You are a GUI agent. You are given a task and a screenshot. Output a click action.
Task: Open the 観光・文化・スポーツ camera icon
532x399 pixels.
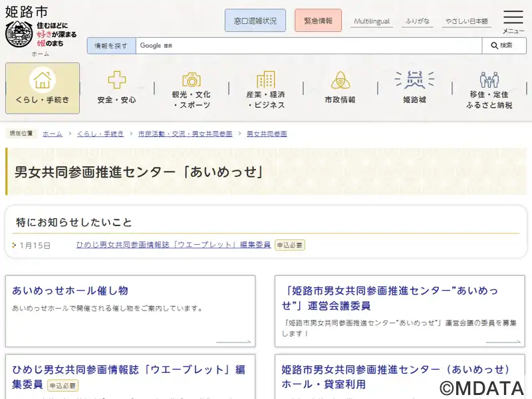click(192, 80)
